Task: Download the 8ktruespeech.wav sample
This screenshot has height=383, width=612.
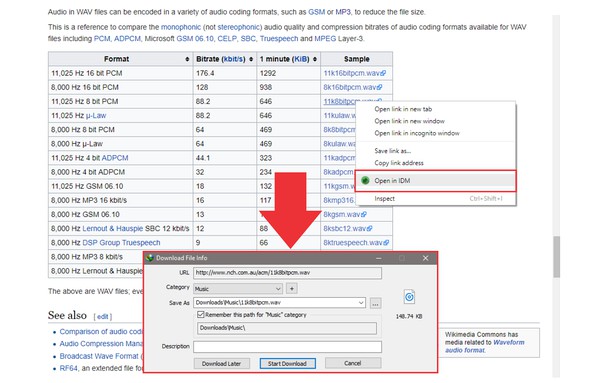Action: (353, 242)
